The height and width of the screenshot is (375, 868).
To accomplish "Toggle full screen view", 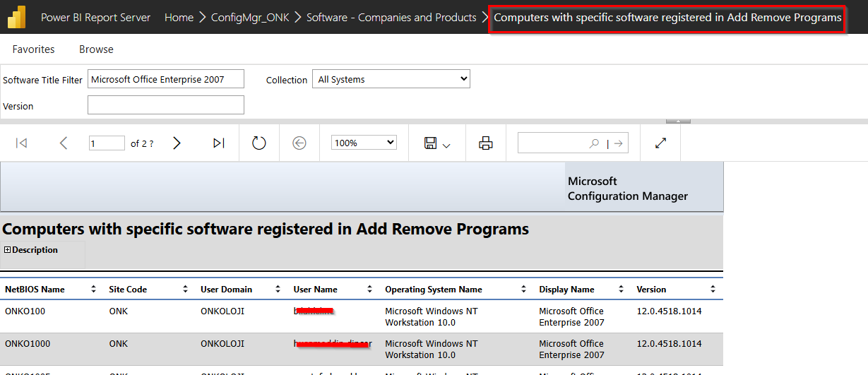I will 661,143.
